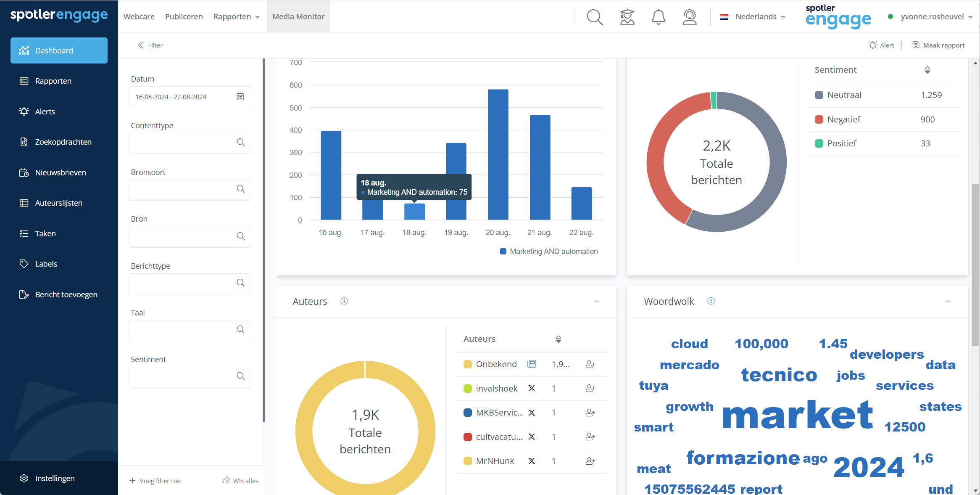
Task: Open the calendar icon in Datum field
Action: tap(240, 97)
